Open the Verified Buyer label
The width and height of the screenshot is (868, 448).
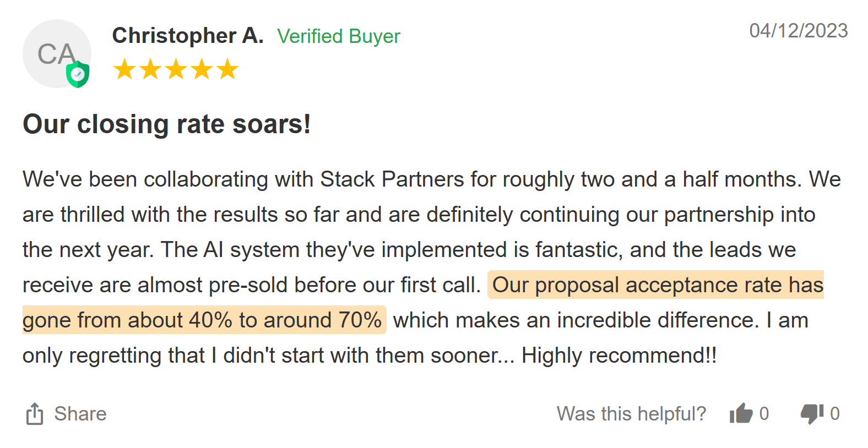(x=339, y=36)
